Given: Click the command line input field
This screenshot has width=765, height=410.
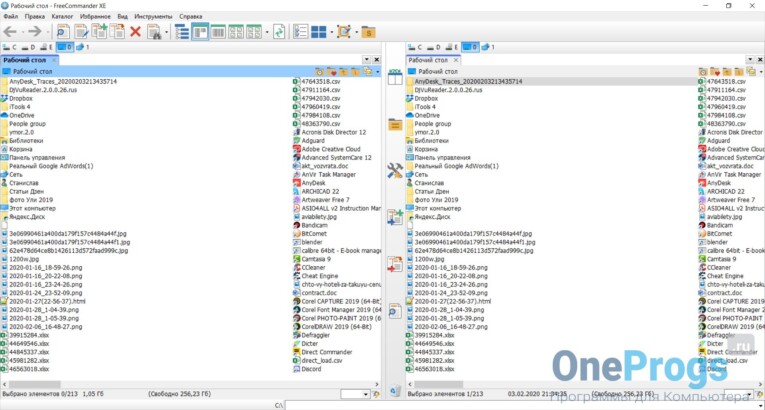Looking at the screenshot, I should 524,405.
